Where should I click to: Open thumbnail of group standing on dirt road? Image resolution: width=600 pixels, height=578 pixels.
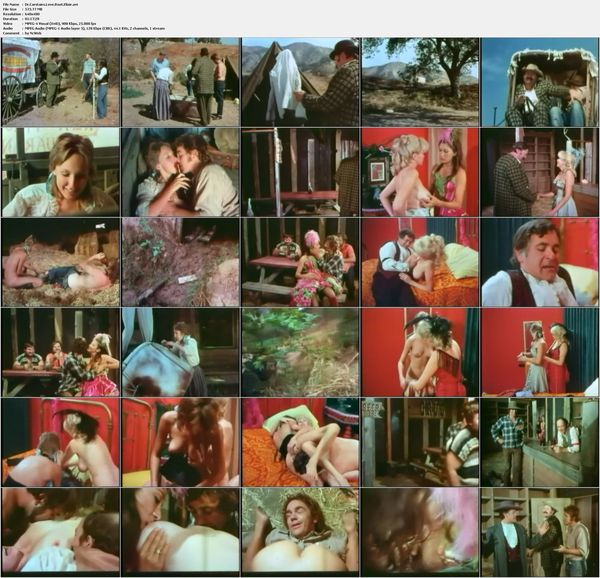click(x=180, y=83)
